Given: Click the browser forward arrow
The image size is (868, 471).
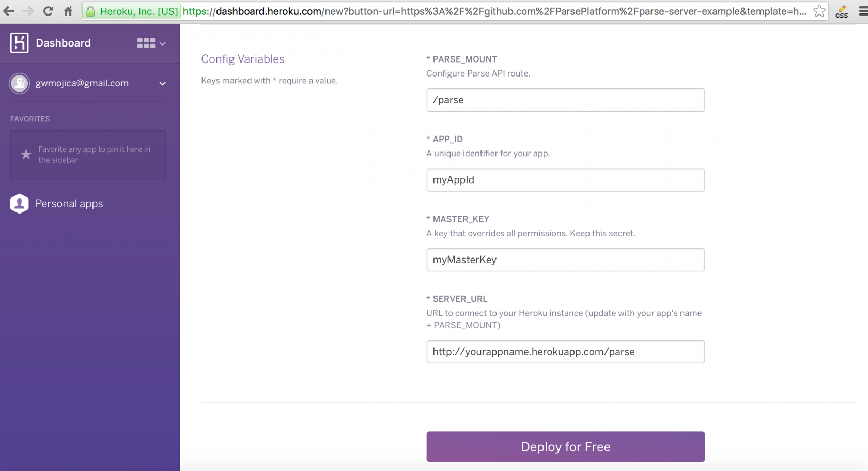Looking at the screenshot, I should pyautogui.click(x=28, y=11).
